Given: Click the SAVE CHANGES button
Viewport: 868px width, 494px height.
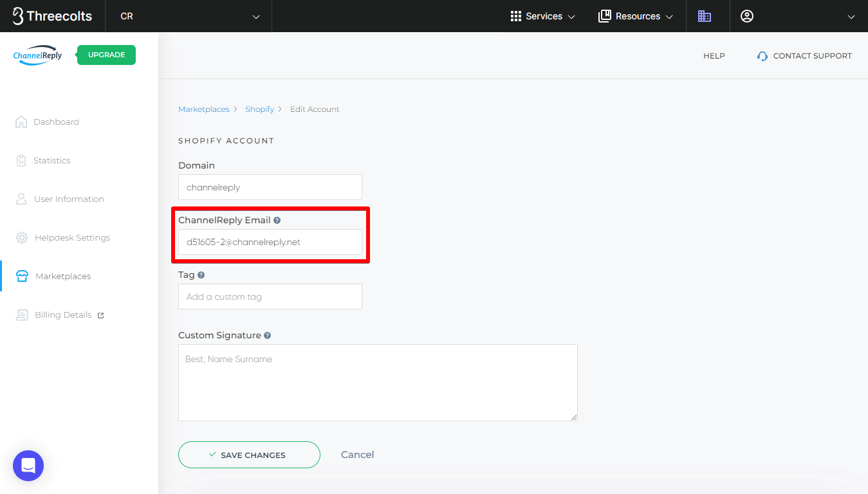Looking at the screenshot, I should coord(249,455).
